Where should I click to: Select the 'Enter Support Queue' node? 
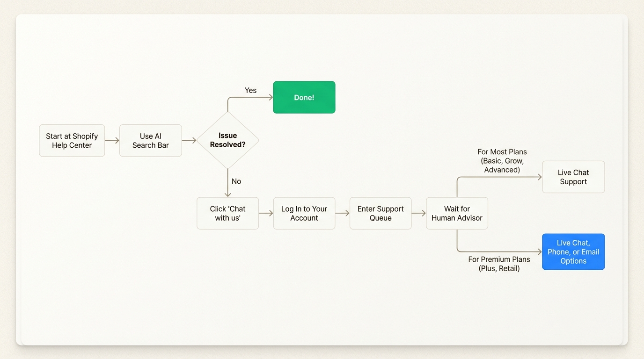click(380, 213)
